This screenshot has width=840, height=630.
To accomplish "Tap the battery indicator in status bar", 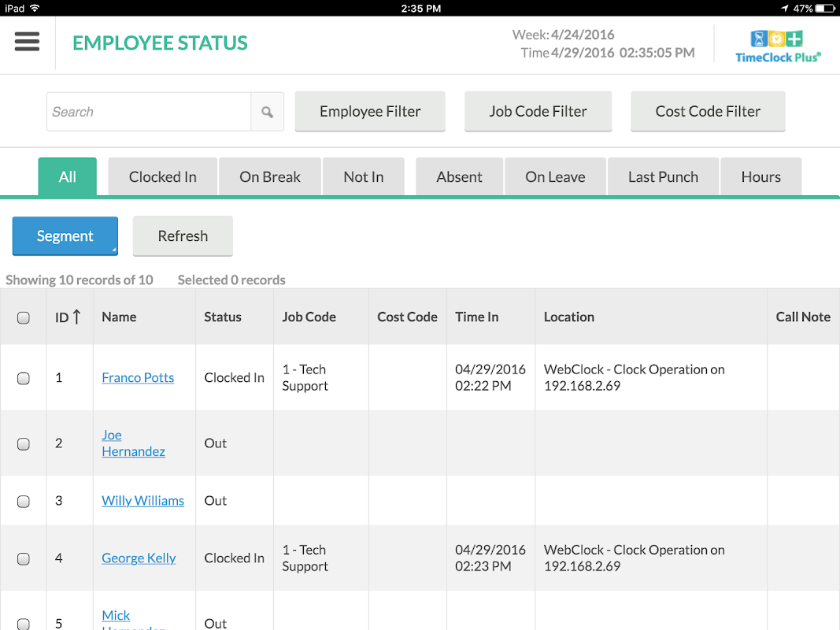I will (x=824, y=8).
